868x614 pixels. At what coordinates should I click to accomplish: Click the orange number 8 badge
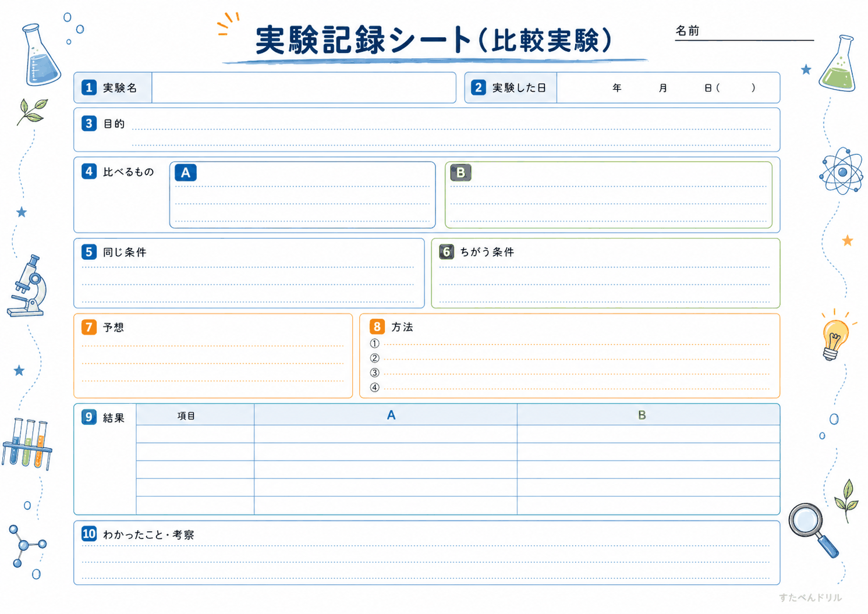click(377, 326)
